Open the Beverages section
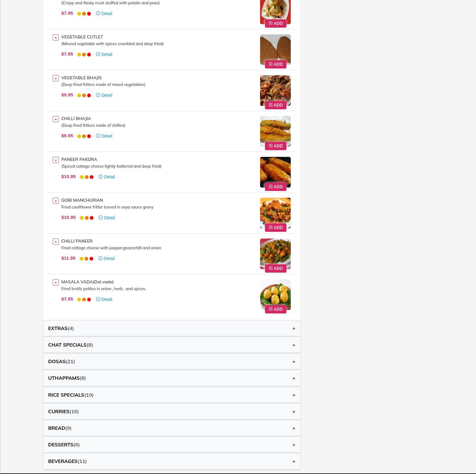This screenshot has height=474, width=476. coord(172,461)
